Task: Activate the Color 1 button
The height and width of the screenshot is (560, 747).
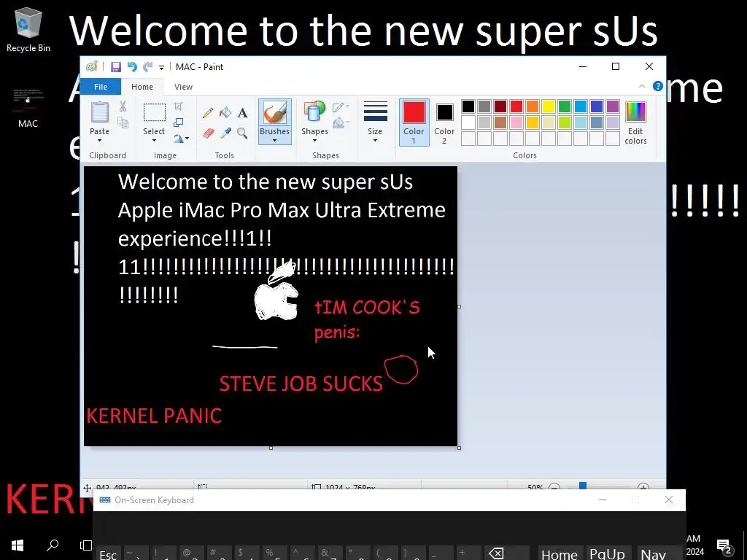Action: pos(414,122)
